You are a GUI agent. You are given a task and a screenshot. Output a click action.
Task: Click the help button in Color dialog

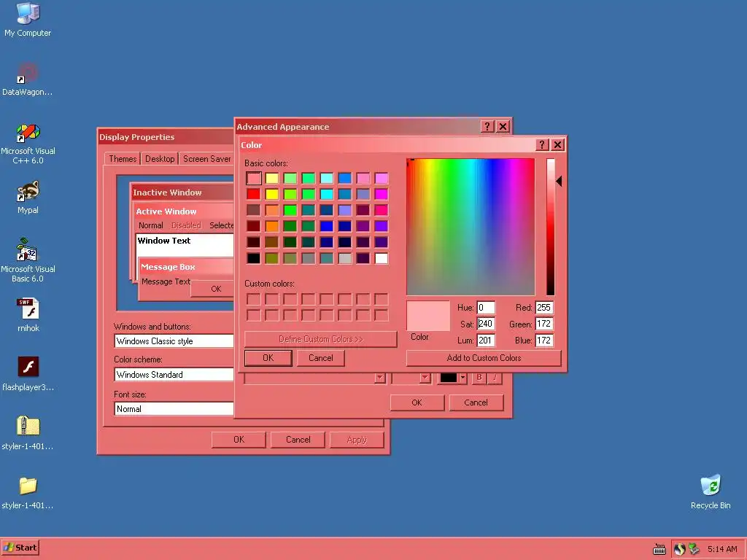pyautogui.click(x=542, y=145)
